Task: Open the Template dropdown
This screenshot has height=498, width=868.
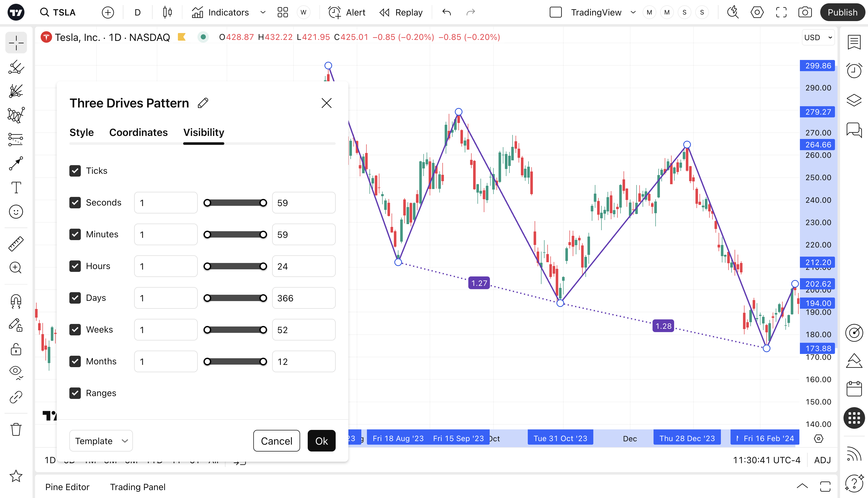Action: click(101, 441)
